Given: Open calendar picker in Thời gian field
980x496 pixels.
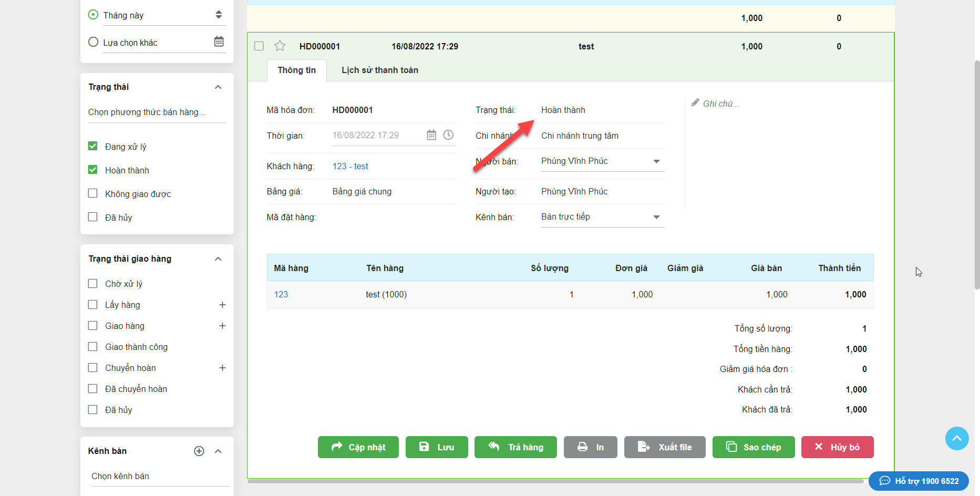Looking at the screenshot, I should [x=431, y=135].
